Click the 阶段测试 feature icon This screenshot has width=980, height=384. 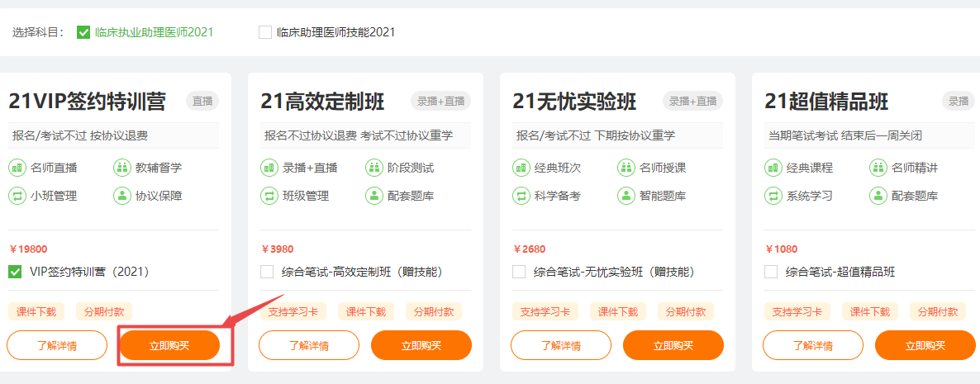click(x=374, y=168)
